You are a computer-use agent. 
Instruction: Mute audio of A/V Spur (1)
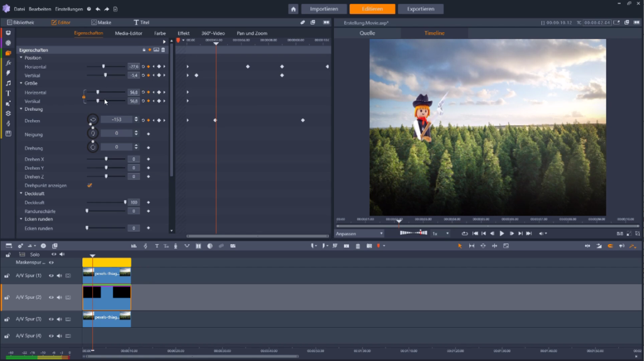click(60, 276)
